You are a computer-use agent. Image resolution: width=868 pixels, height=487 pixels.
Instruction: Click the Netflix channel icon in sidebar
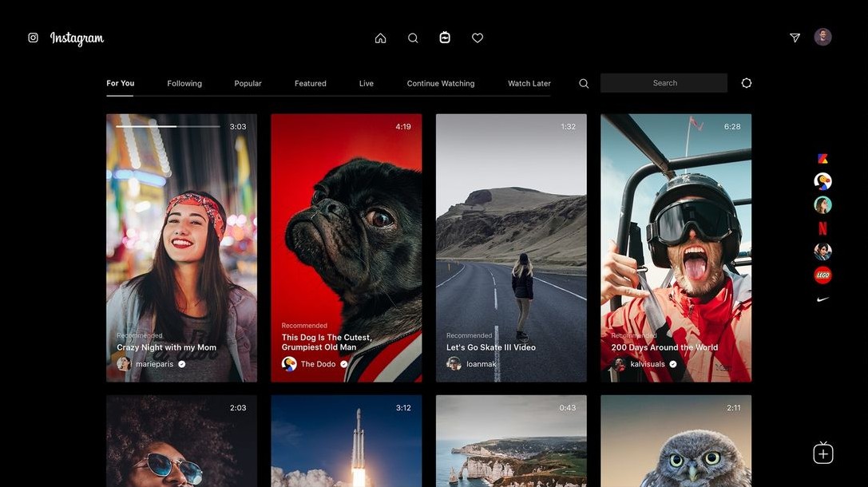[x=822, y=228]
